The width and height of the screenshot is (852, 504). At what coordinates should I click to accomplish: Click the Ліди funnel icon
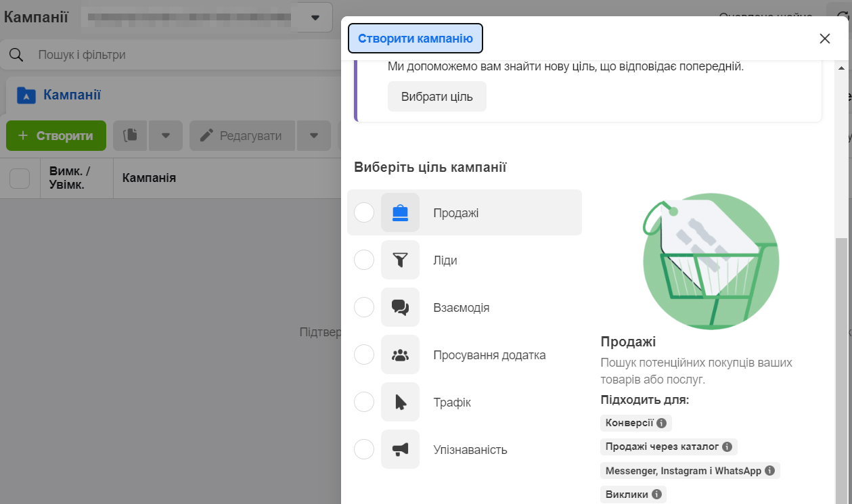399,260
